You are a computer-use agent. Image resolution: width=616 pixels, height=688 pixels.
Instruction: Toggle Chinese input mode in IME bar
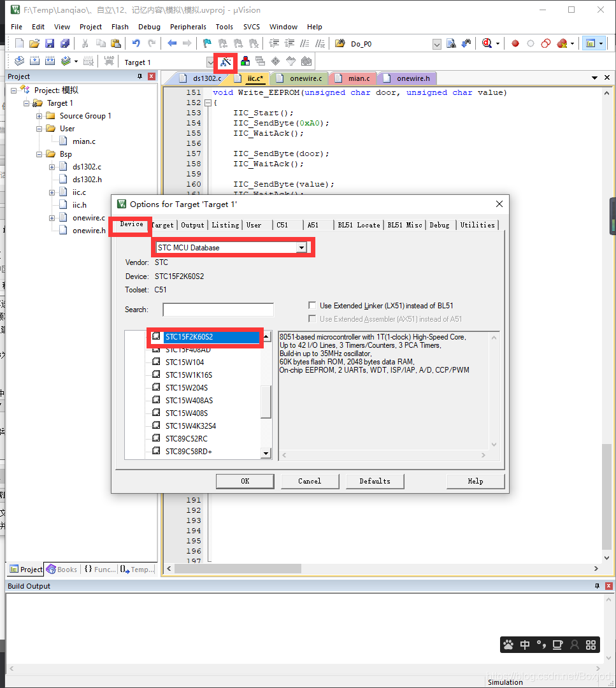525,645
